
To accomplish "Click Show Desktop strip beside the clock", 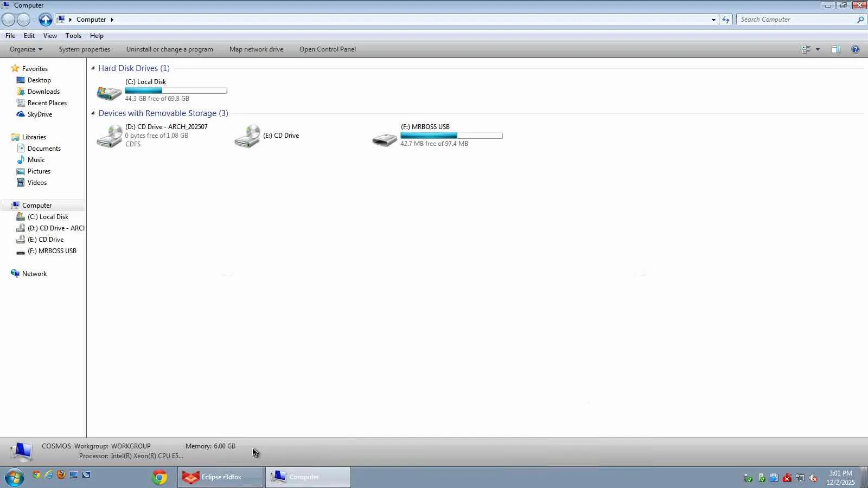I will click(864, 477).
